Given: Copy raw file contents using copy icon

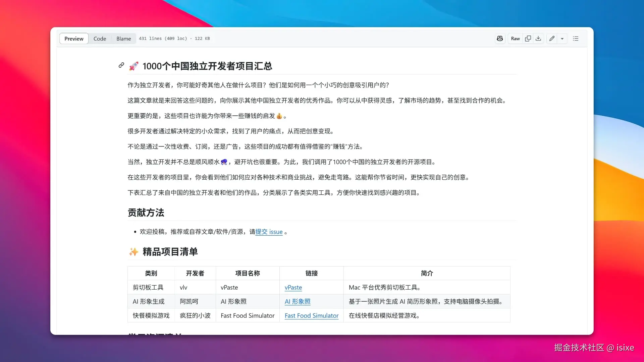Looking at the screenshot, I should (x=528, y=39).
